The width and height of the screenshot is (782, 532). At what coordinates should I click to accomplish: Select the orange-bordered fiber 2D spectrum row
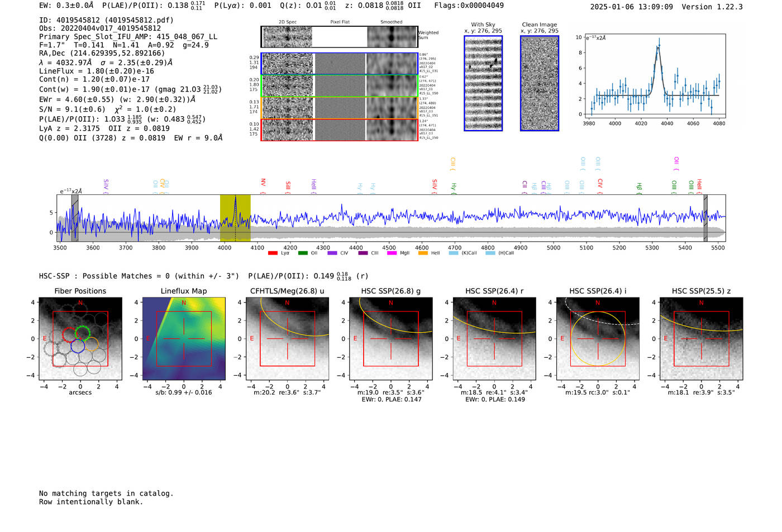coord(340,108)
